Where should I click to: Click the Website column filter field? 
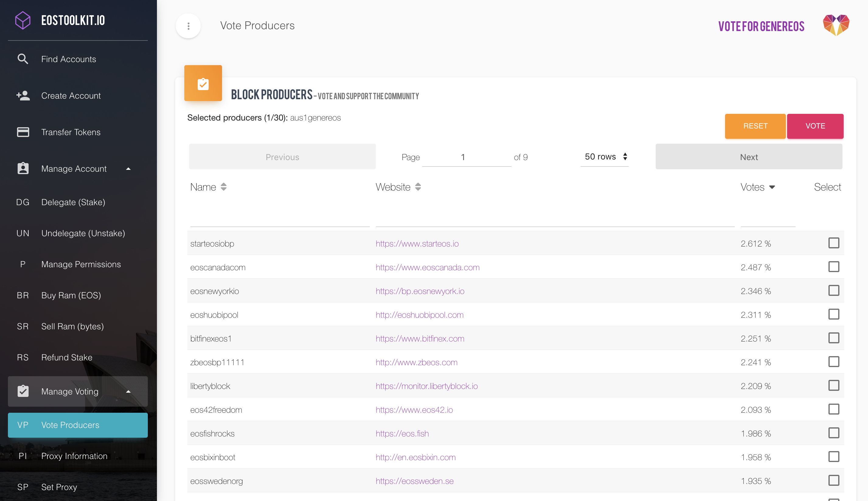coord(555,217)
